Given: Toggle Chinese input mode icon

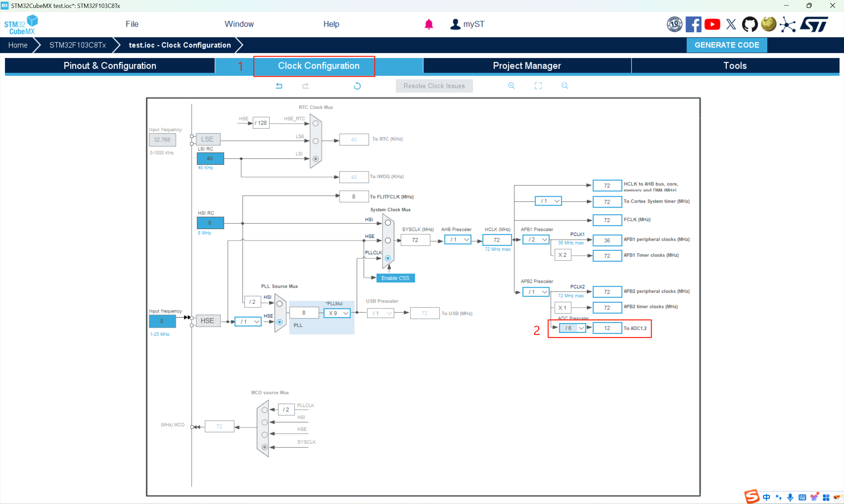Looking at the screenshot, I should [x=766, y=497].
